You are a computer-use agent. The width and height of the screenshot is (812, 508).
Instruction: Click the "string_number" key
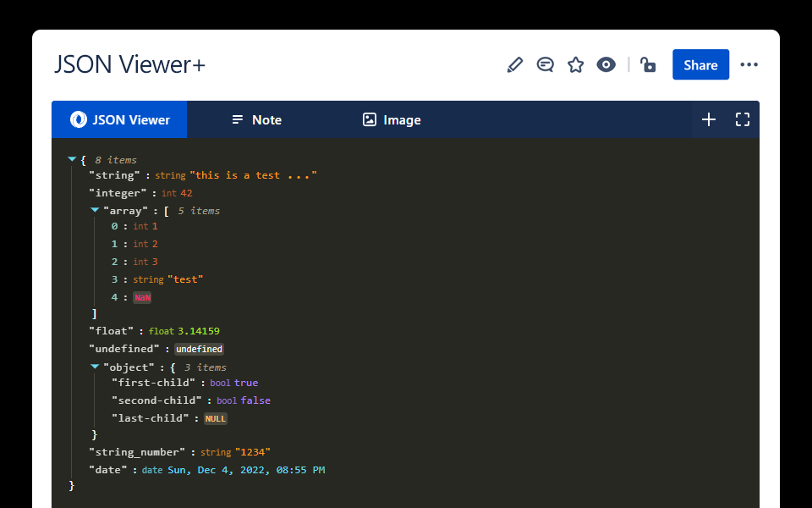(137, 452)
